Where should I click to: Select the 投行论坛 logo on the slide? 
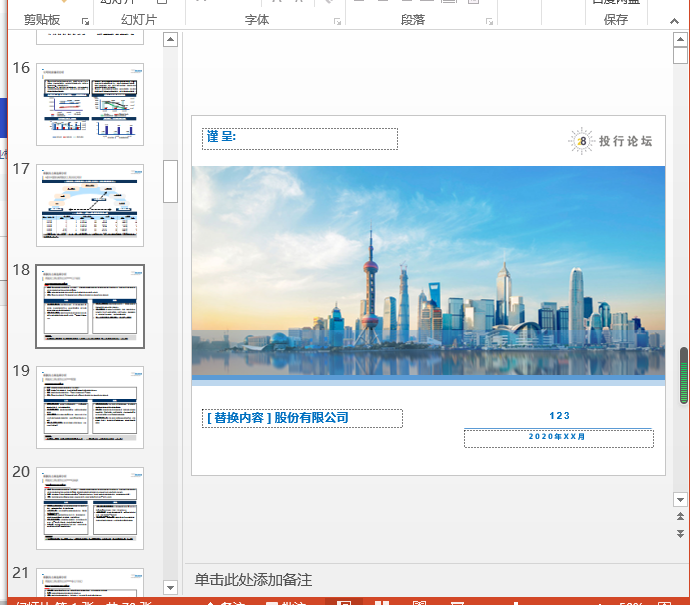tap(610, 141)
